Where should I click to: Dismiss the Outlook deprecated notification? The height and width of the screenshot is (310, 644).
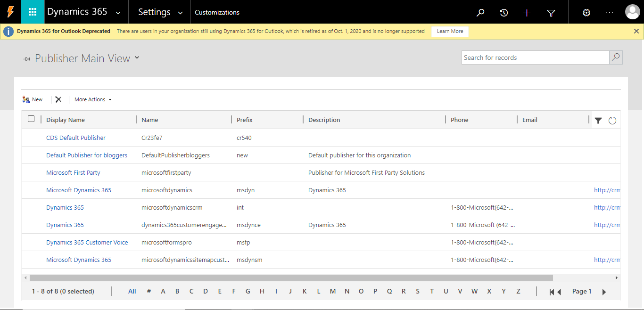[x=636, y=31]
